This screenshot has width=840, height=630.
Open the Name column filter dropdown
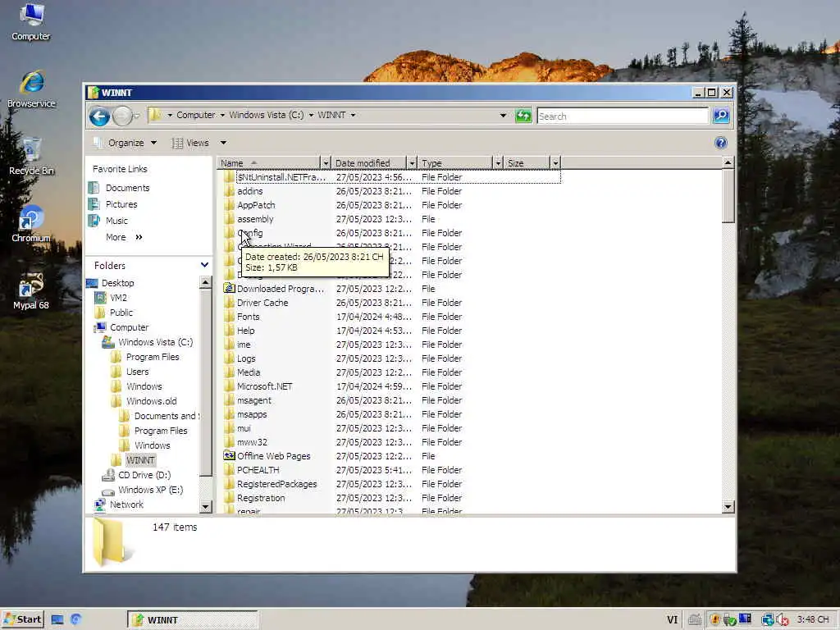click(325, 163)
